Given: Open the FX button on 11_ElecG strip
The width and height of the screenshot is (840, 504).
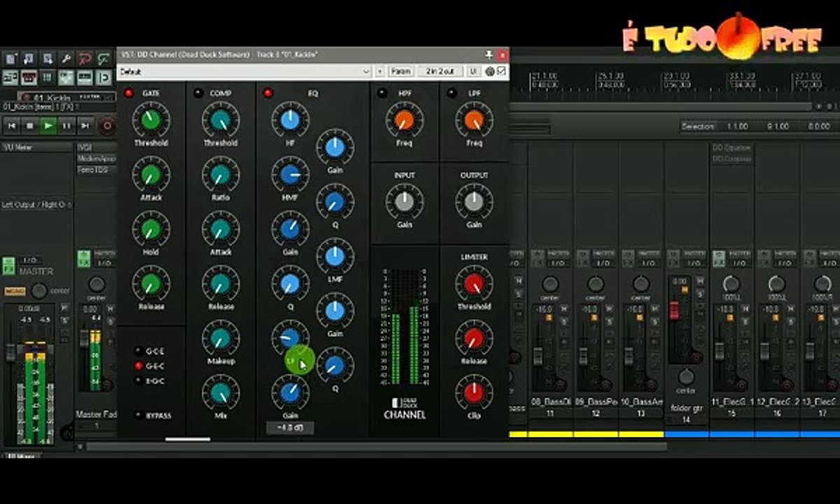Looking at the screenshot, I should pyautogui.click(x=719, y=258).
